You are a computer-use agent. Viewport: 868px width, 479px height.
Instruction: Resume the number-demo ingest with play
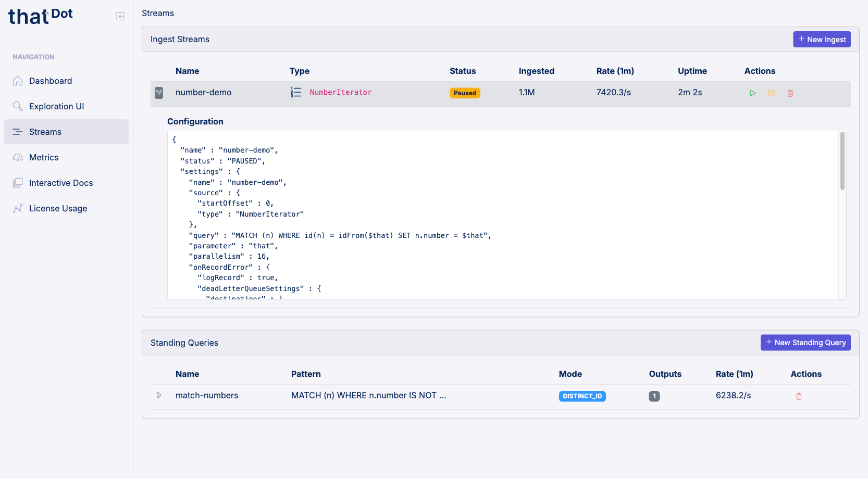coord(753,93)
